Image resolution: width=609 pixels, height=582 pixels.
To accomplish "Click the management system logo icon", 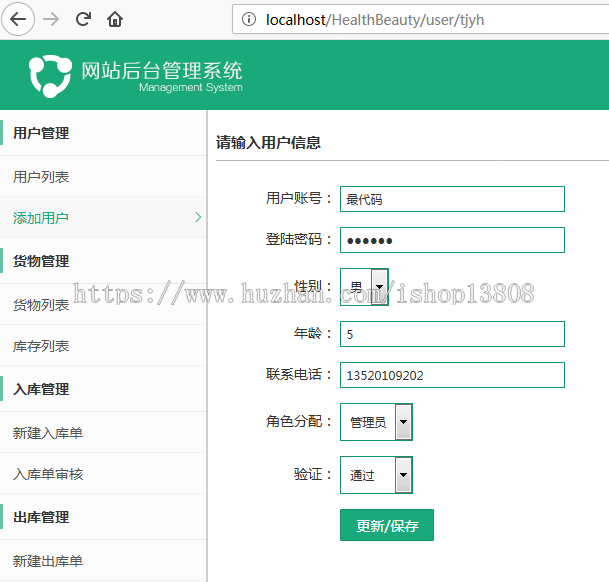I will pos(50,76).
